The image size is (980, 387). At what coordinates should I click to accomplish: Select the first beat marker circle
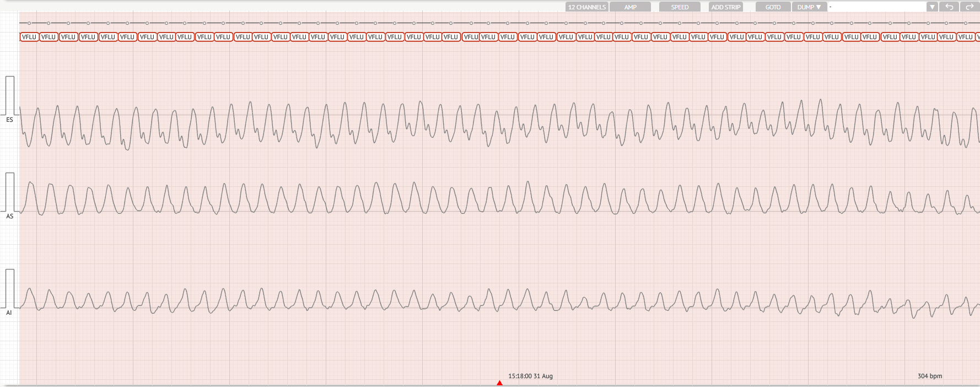click(29, 23)
